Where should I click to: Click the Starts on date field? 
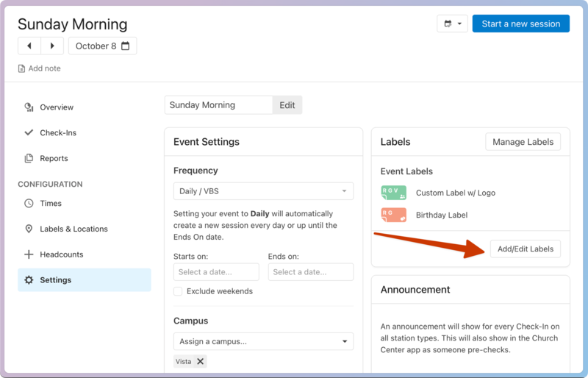coord(216,272)
